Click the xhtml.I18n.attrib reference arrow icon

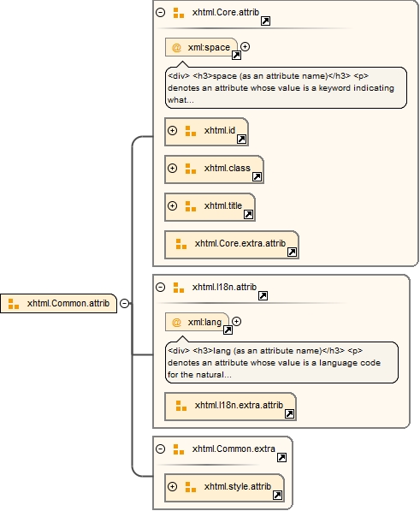(x=263, y=295)
